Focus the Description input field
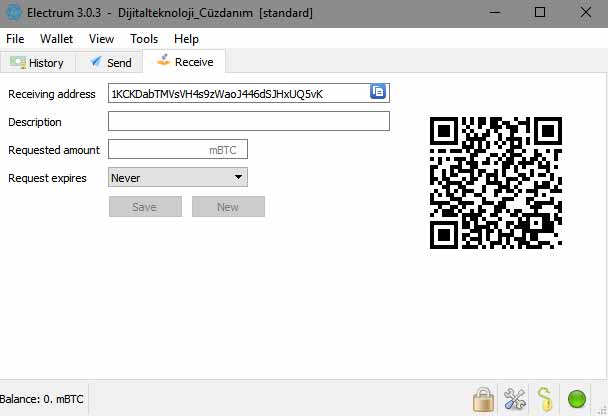The height and width of the screenshot is (416, 608). 249,121
